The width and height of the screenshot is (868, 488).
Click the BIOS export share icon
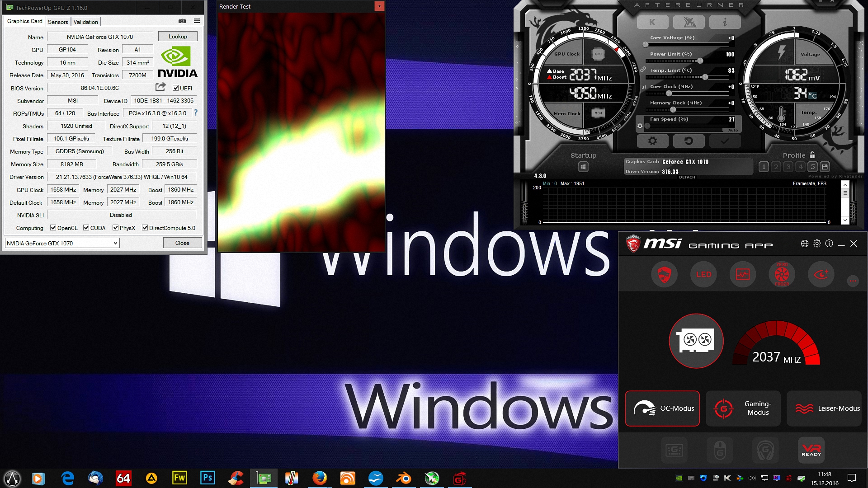click(160, 87)
